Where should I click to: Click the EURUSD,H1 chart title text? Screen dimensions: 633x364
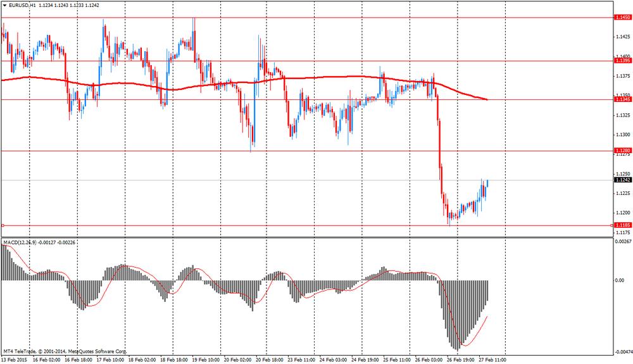coord(22,5)
